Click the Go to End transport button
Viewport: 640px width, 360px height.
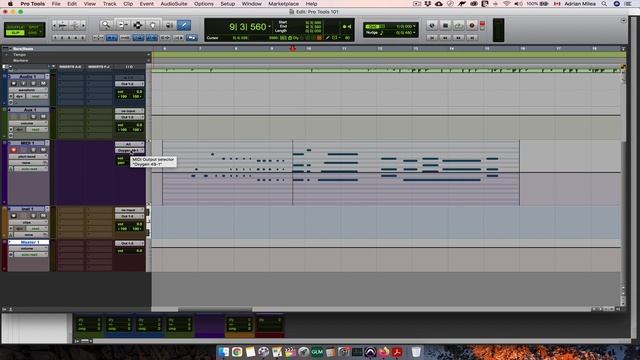tap(472, 38)
